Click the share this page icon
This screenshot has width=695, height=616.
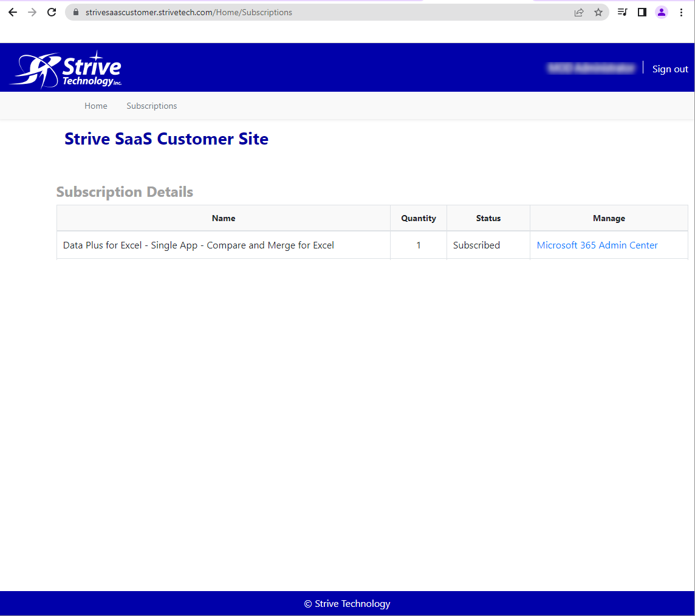pyautogui.click(x=579, y=12)
